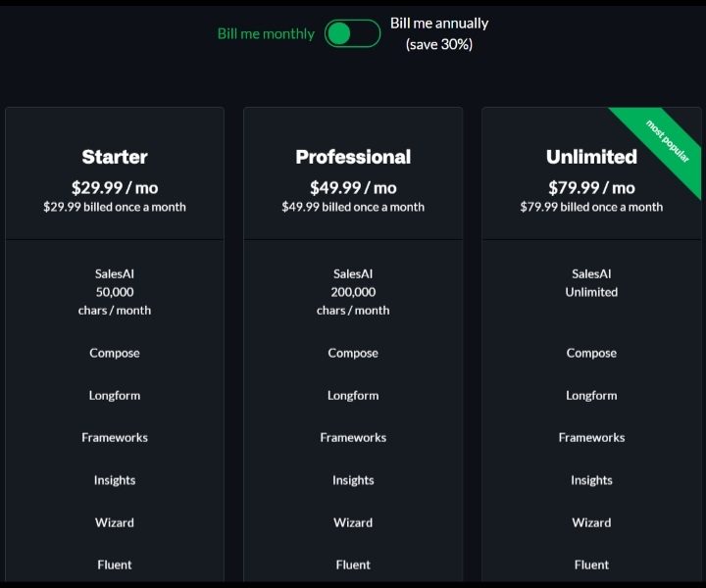Click the $29.99 / mo price
706x588 pixels.
point(115,187)
